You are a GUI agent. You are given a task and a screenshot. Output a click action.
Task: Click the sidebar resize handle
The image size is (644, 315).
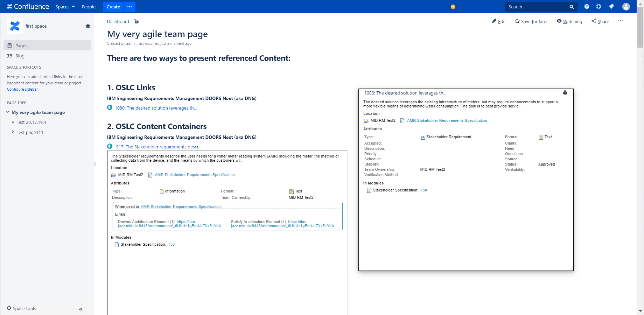click(x=95, y=164)
